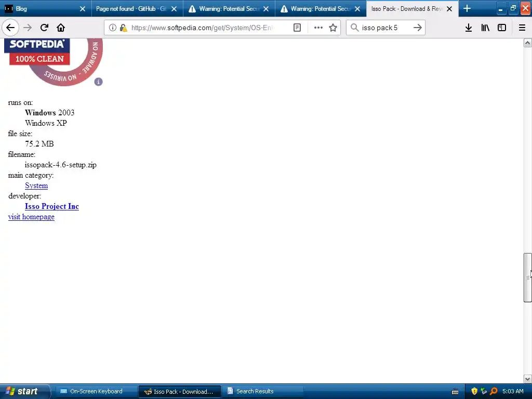
Task: Open the Firefox home page
Action: tap(61, 28)
